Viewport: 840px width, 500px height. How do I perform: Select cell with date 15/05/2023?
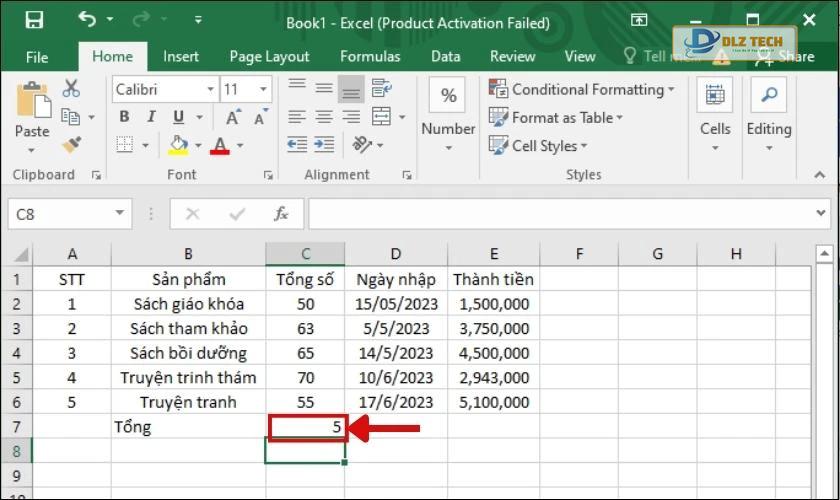pos(396,304)
